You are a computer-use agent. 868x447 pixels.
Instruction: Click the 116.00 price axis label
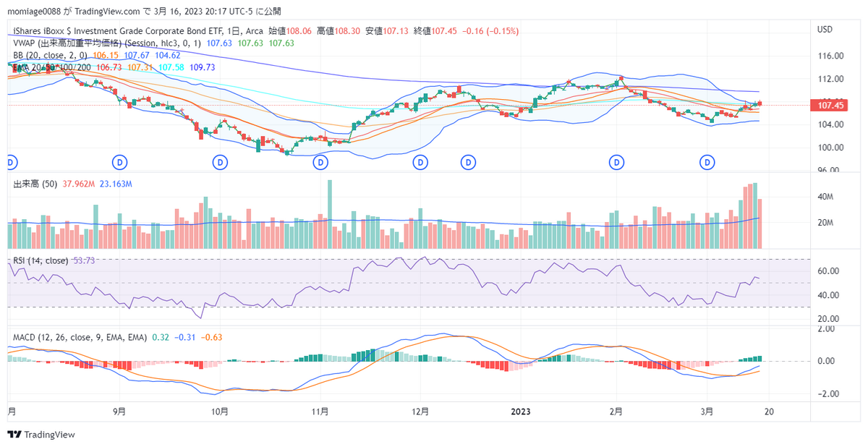pyautogui.click(x=830, y=56)
